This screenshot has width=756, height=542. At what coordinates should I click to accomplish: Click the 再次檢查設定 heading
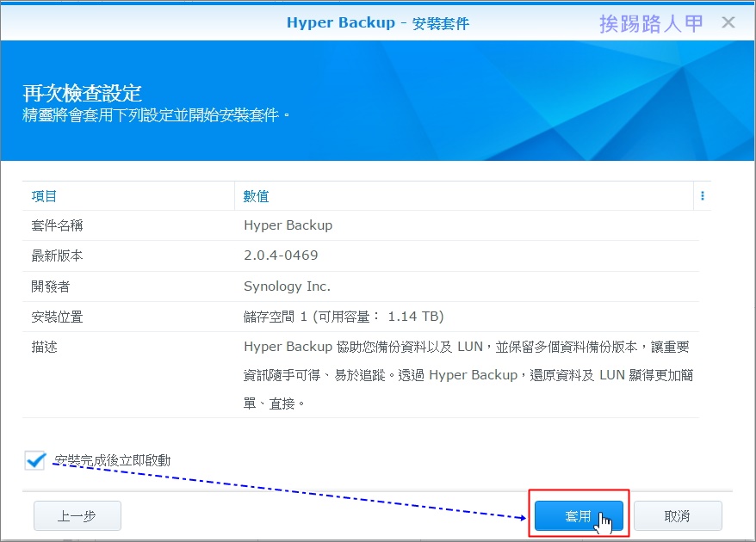pyautogui.click(x=82, y=93)
